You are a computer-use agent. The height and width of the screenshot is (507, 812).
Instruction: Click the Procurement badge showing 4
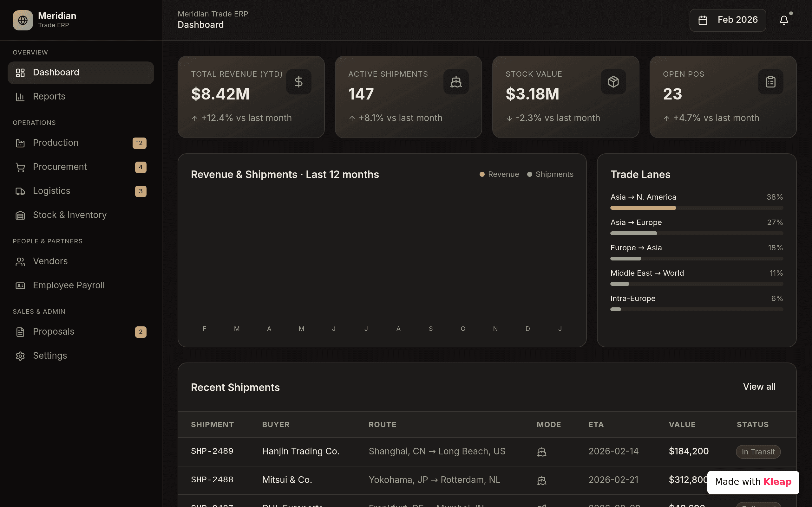(x=141, y=167)
